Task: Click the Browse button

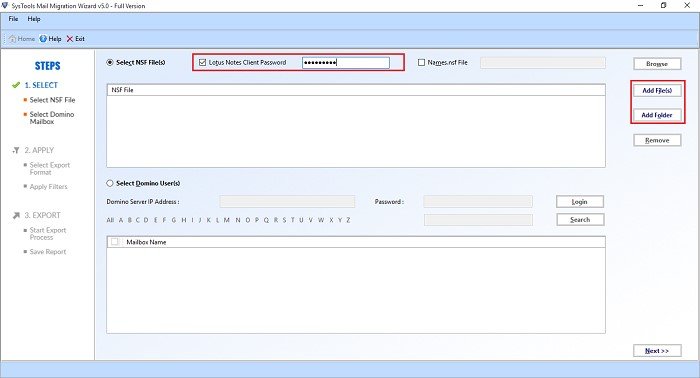Action: pyautogui.click(x=657, y=64)
